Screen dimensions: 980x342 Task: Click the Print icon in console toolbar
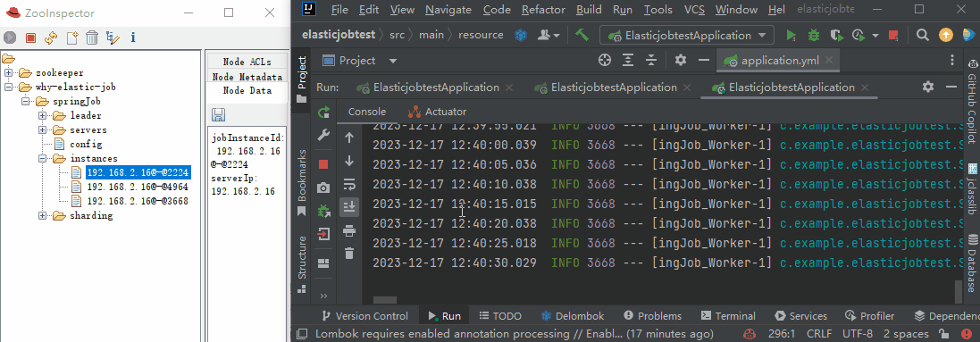point(349,231)
